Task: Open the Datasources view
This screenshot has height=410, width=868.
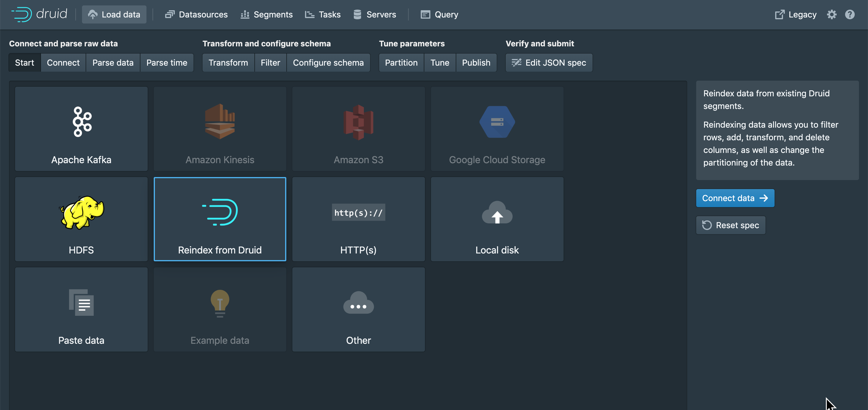Action: tap(196, 14)
